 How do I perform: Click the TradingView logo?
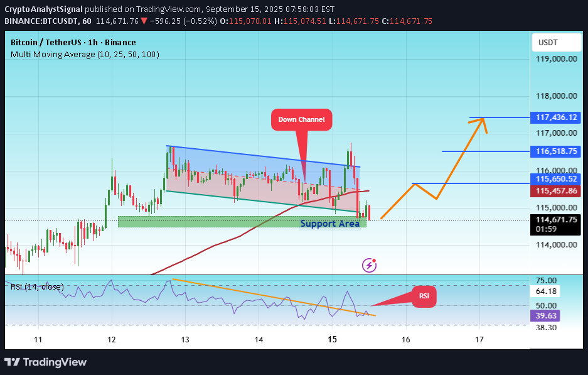[45, 362]
